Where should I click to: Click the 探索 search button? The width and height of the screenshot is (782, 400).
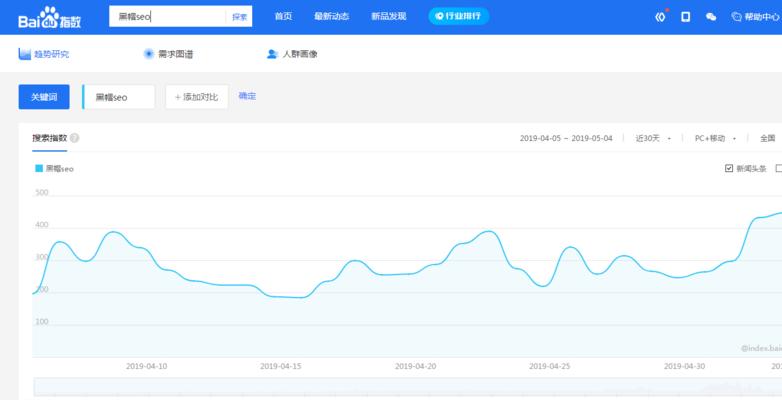point(239,17)
